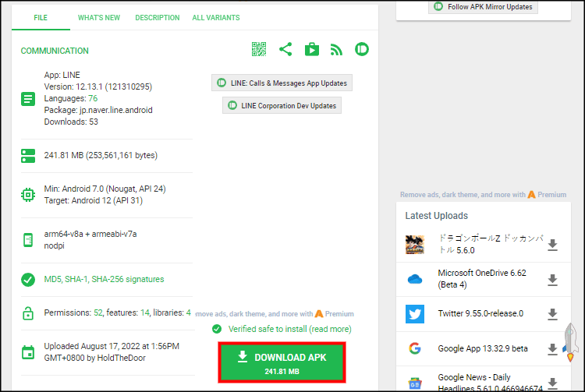585x392 pixels.
Task: Click the verified safe checkmark icon
Action: [217, 329]
